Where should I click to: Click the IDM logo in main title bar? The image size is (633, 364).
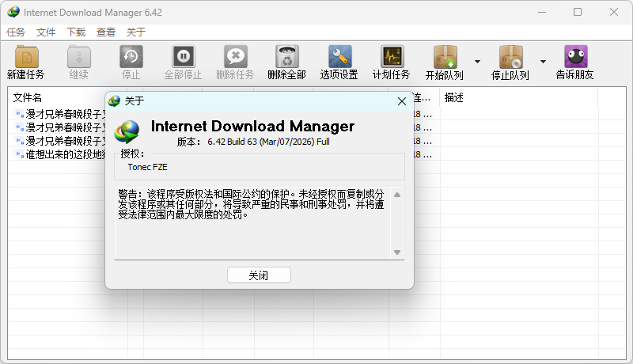pyautogui.click(x=13, y=12)
